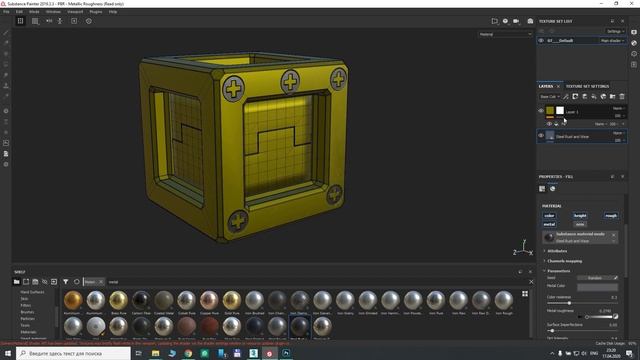Add an effect with the wand icon

pos(566,97)
